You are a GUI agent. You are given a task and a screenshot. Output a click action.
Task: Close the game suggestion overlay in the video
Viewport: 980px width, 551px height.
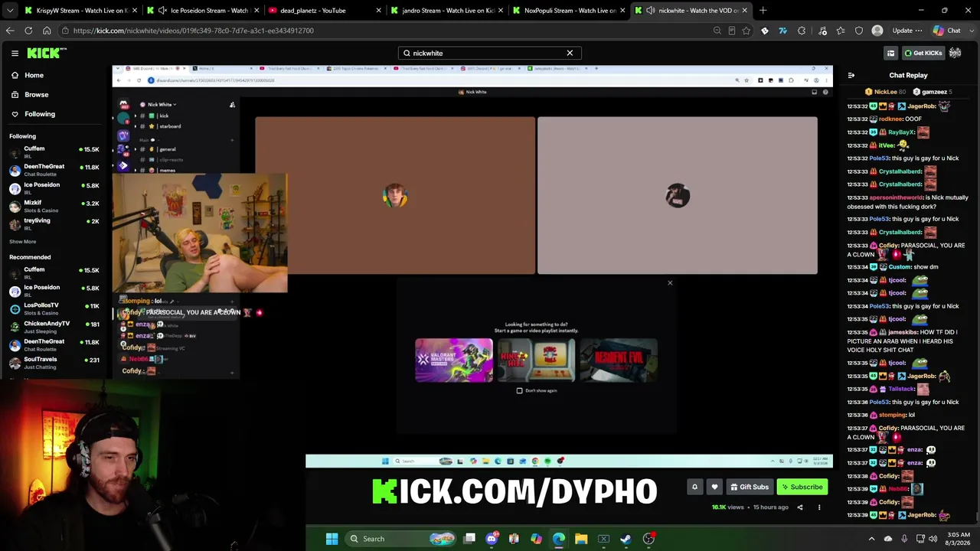(670, 283)
